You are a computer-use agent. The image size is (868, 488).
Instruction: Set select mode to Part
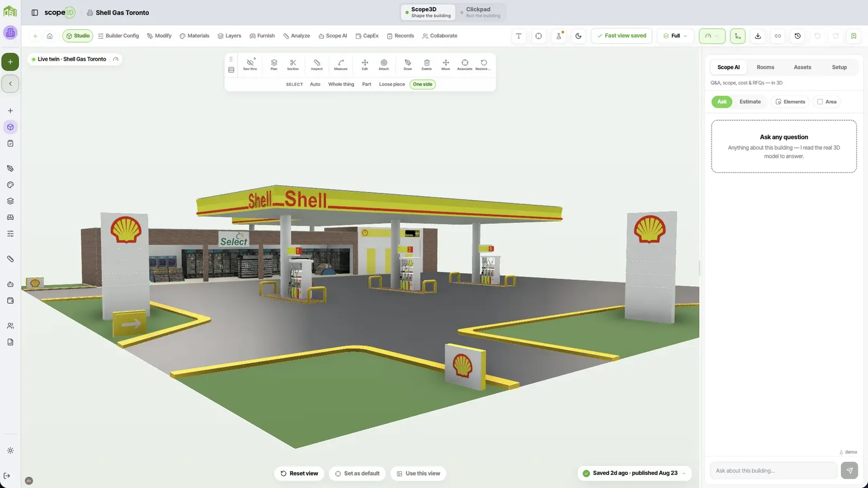pos(367,85)
